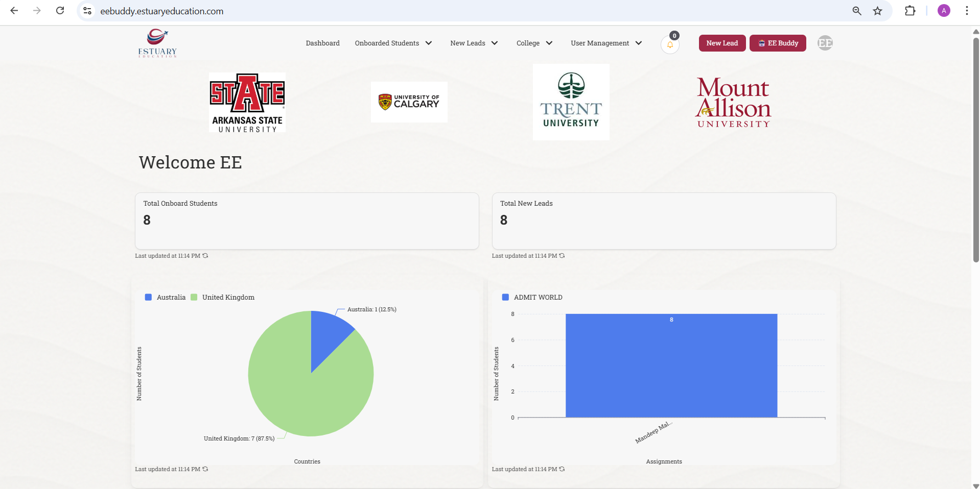Open the browser extensions puzzle icon
The height and width of the screenshot is (489, 980).
(910, 11)
